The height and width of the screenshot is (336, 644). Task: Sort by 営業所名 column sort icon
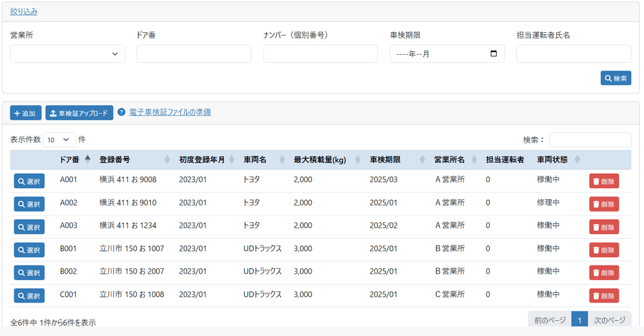tap(474, 160)
